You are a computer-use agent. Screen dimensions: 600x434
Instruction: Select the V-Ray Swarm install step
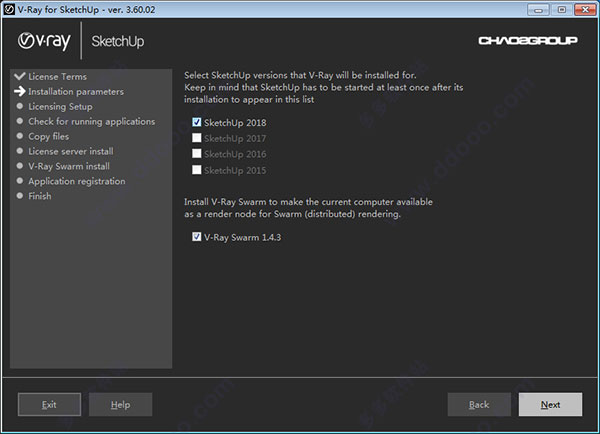[69, 166]
